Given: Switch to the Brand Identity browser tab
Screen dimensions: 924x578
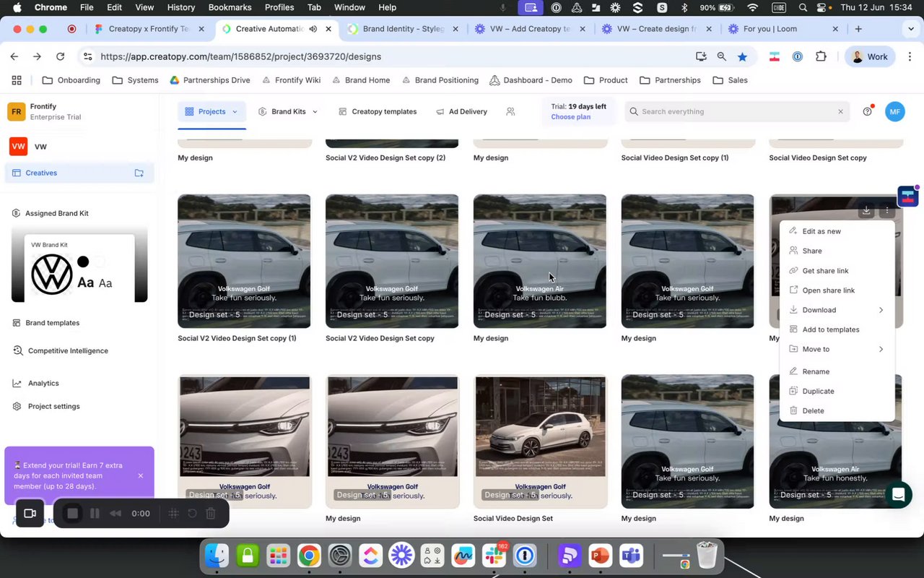Looking at the screenshot, I should (403, 29).
